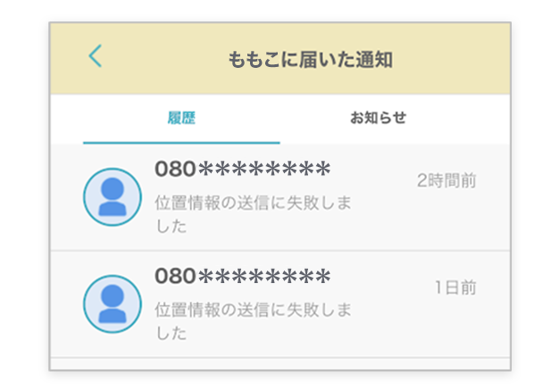Image resolution: width=559 pixels, height=392 pixels.
Task: Switch to the お知らせ tab
Action: (378, 118)
